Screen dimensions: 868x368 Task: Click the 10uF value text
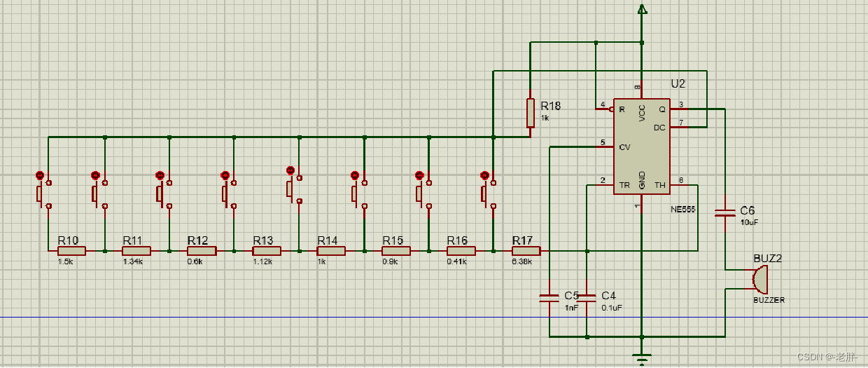(x=749, y=222)
